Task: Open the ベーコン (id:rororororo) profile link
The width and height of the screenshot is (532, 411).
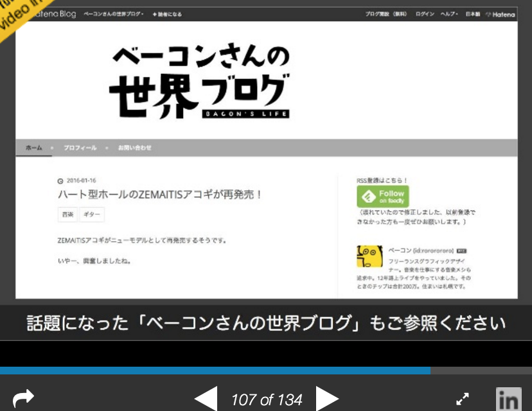Action: 421,250
